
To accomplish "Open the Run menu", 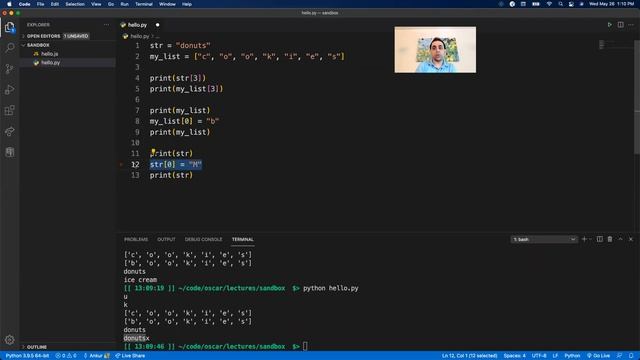I will [124, 4].
